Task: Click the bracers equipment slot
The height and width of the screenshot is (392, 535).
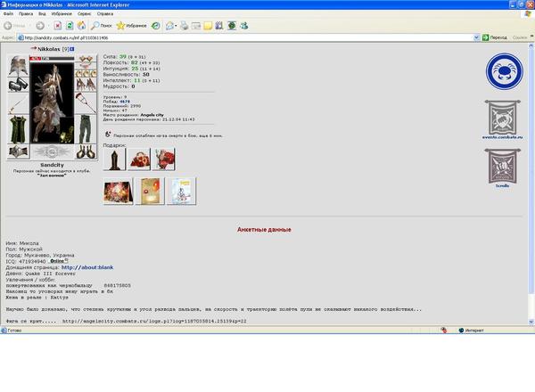Action: (18, 85)
